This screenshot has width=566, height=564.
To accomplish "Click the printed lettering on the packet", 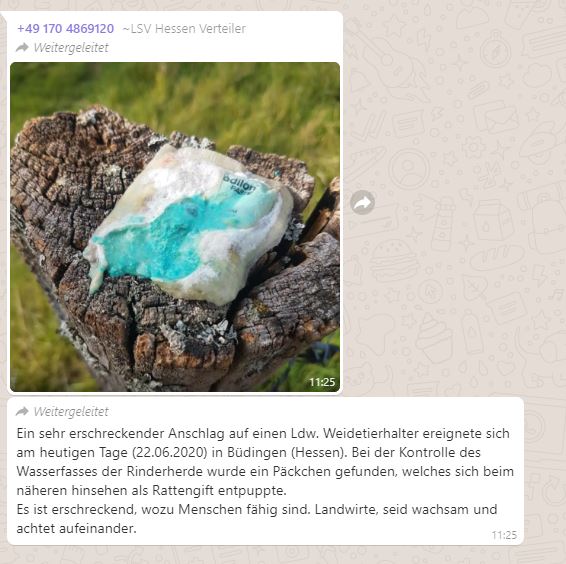I will pyautogui.click(x=240, y=185).
